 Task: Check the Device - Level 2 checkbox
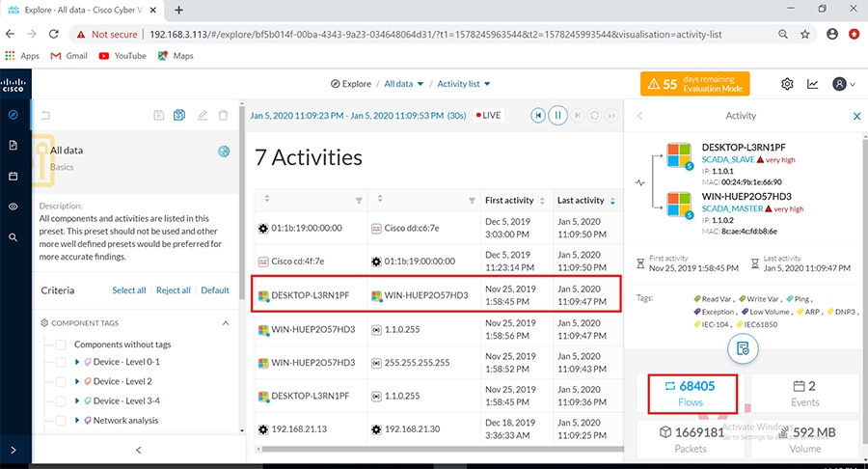(61, 381)
